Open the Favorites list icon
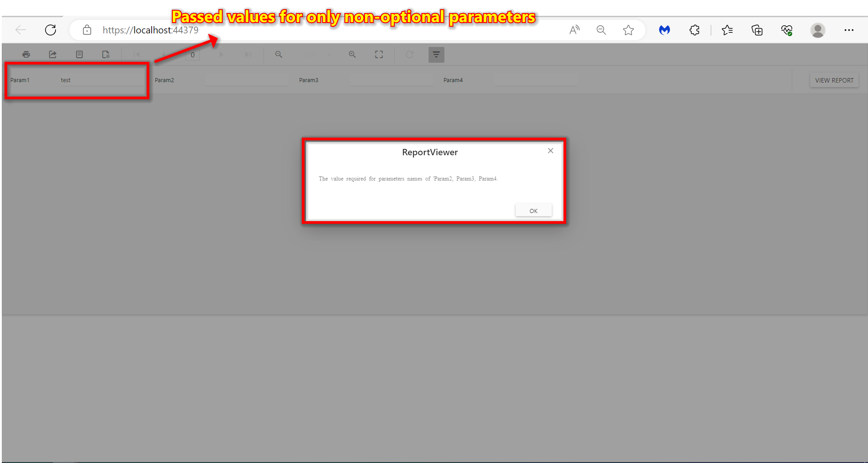 (x=727, y=30)
